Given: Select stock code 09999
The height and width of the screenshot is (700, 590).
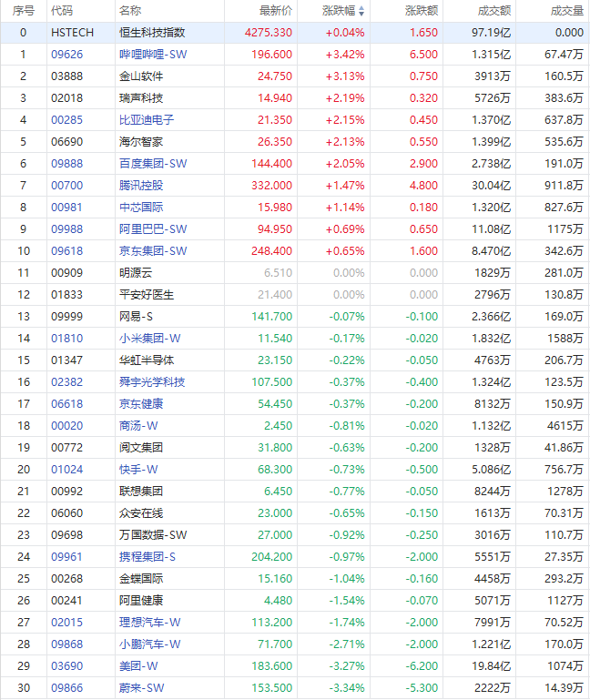Looking at the screenshot, I should tap(67, 317).
